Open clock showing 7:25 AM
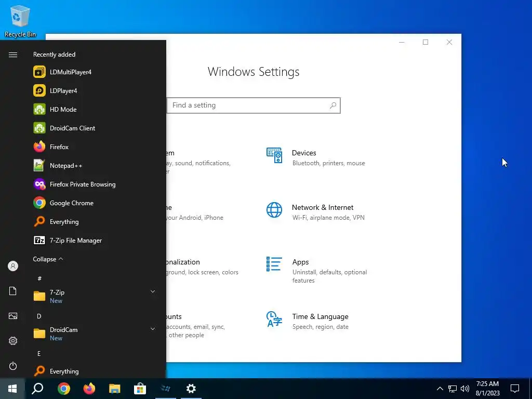 487,389
